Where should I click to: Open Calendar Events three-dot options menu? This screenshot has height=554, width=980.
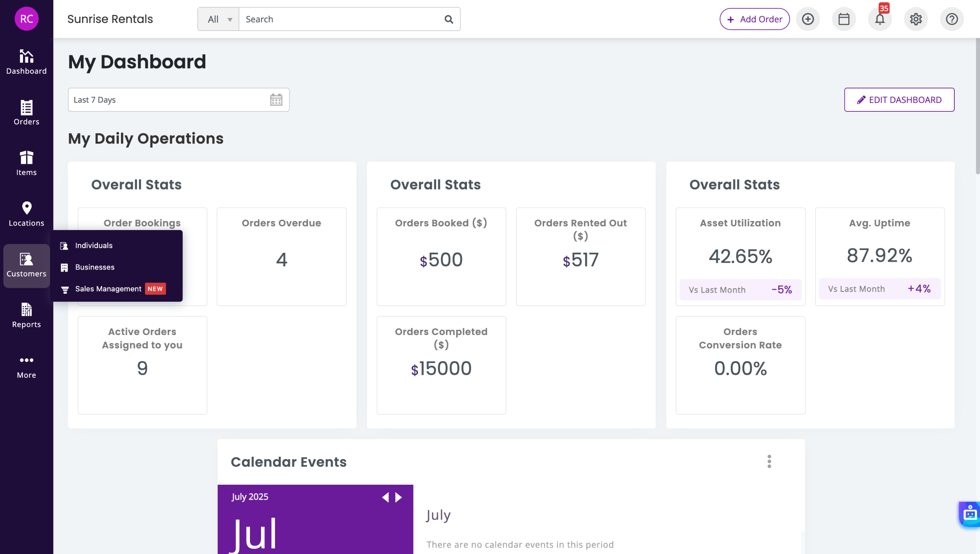point(769,461)
